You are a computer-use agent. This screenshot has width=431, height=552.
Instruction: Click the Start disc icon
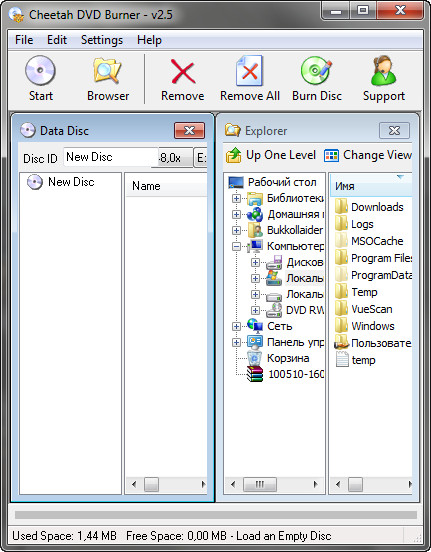[40, 70]
